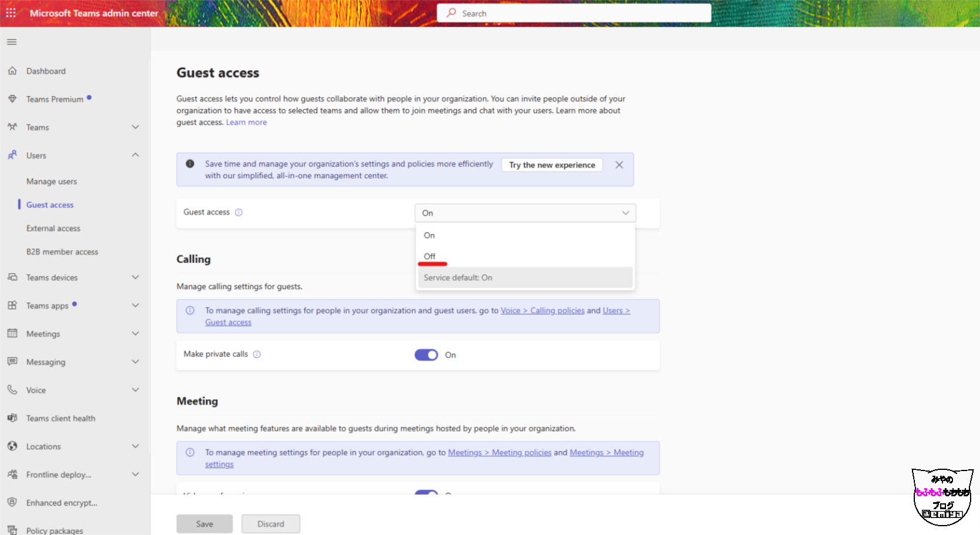Open the app launcher waffle icon
This screenshot has width=980, height=535.
11,13
